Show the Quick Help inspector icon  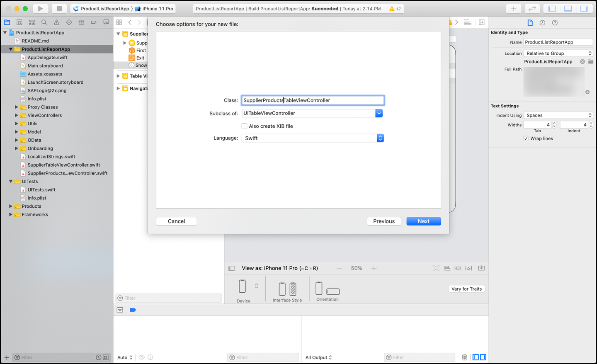click(x=555, y=22)
